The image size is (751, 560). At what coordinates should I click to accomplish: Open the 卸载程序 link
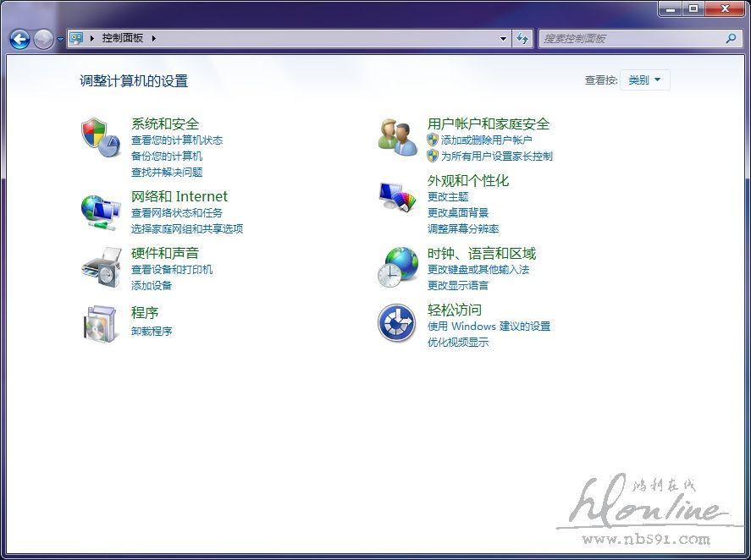(x=152, y=331)
